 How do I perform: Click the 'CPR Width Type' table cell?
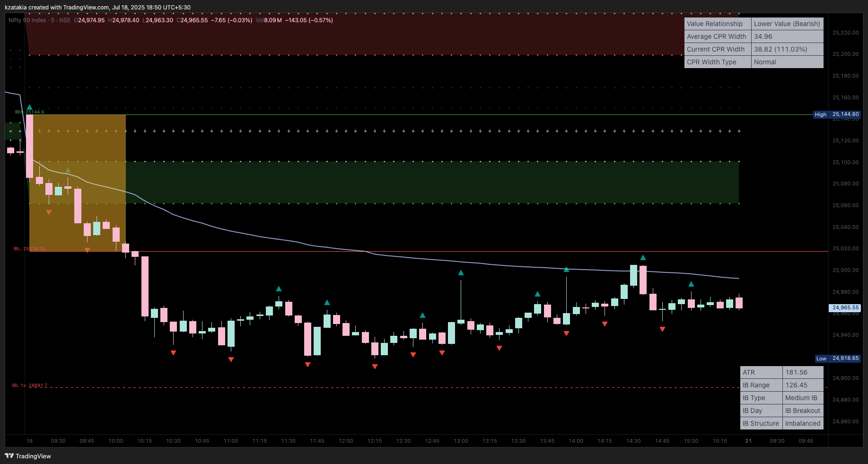pos(718,62)
